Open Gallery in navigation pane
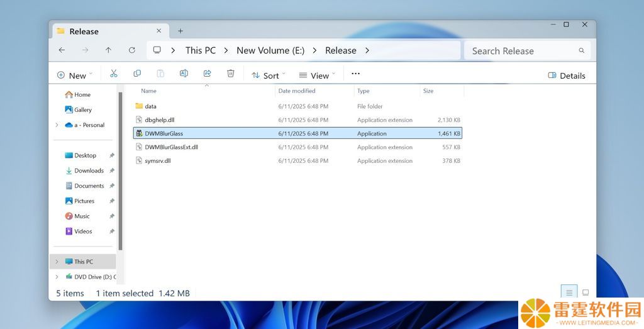 click(x=78, y=109)
